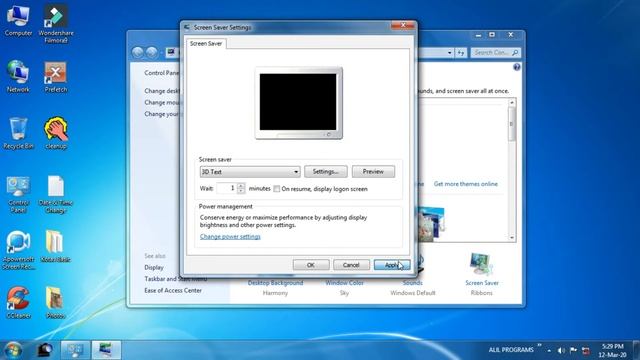Screen dimensions: 640x360
Task: Click the volume speaker tray icon
Action: 561,350
